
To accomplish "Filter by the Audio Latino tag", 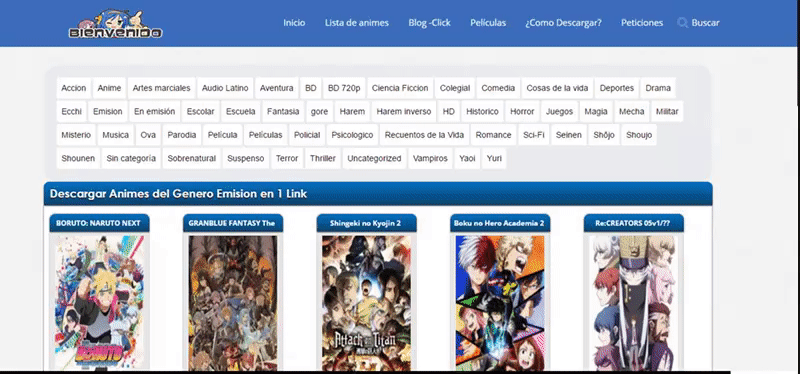I will (225, 88).
